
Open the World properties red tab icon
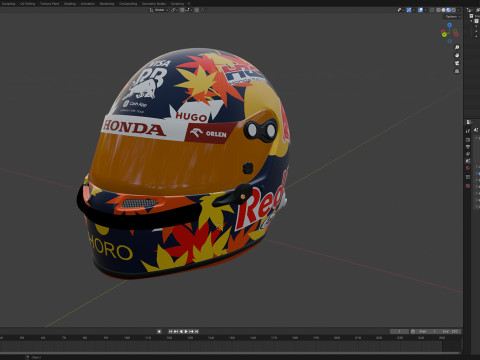tap(468, 168)
